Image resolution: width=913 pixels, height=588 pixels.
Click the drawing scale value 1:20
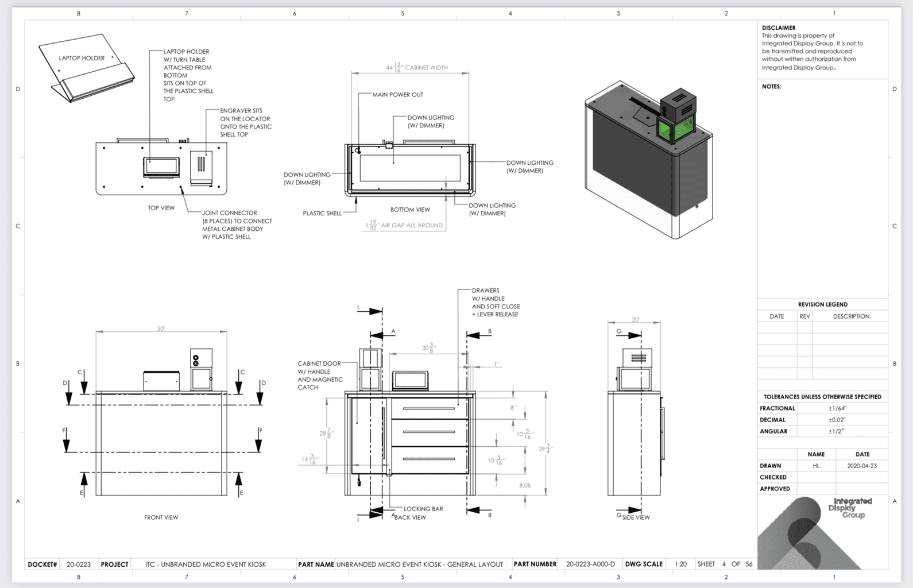[680, 564]
